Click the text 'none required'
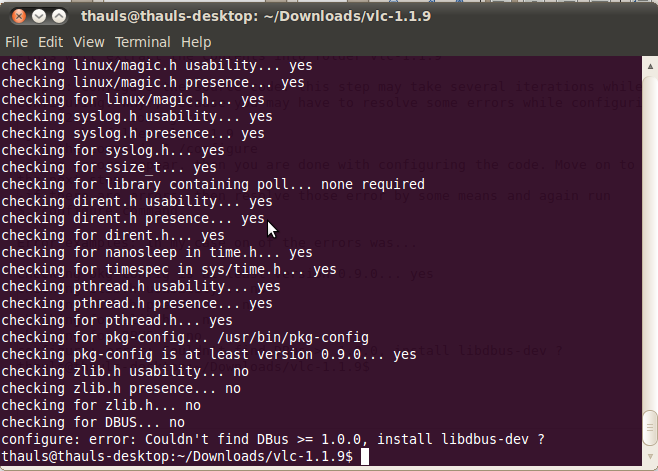 pyautogui.click(x=373, y=184)
